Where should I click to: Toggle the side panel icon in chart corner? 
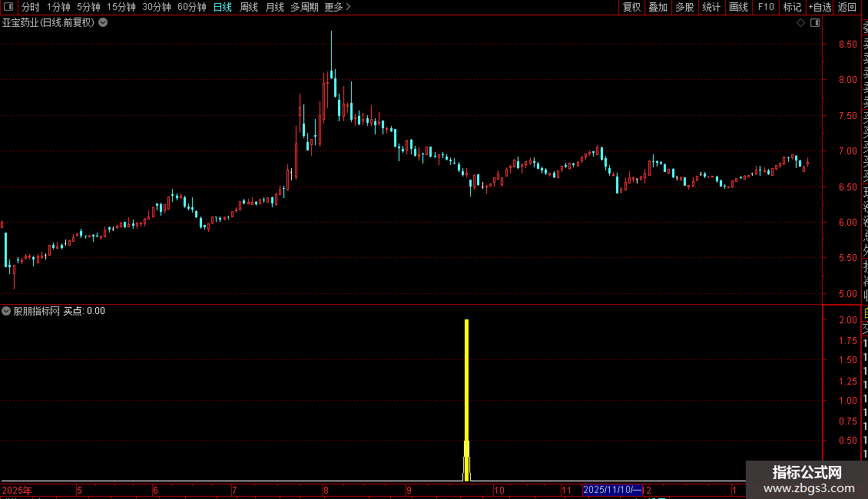pos(815,23)
